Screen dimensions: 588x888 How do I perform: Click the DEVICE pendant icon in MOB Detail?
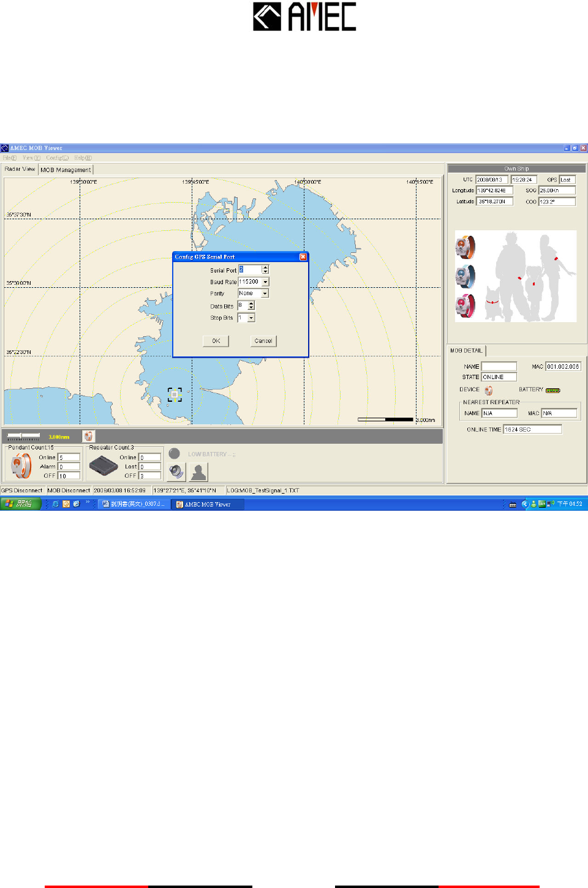tap(489, 390)
